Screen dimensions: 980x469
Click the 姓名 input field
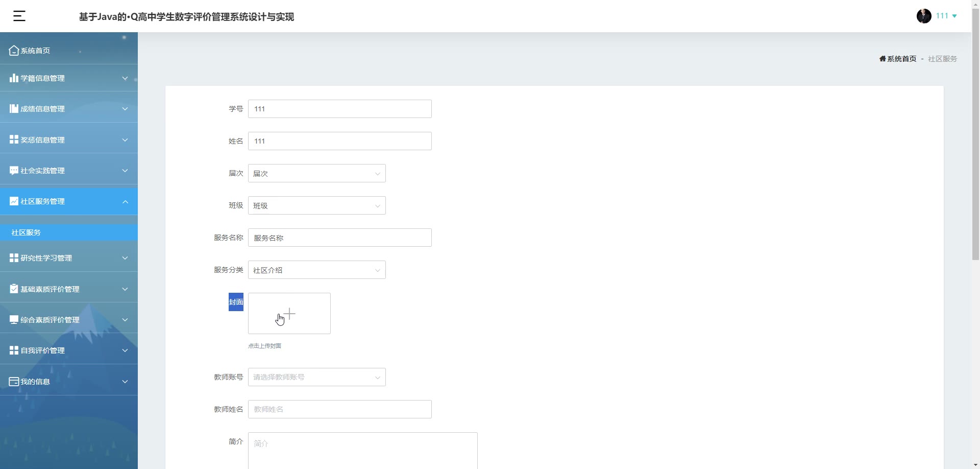click(340, 141)
